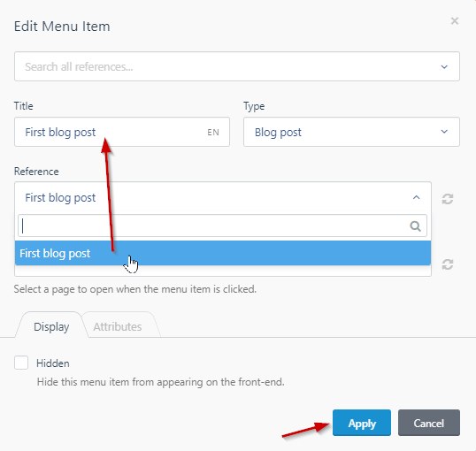
Task: Click the EN language indicator in Title
Action: tap(213, 133)
